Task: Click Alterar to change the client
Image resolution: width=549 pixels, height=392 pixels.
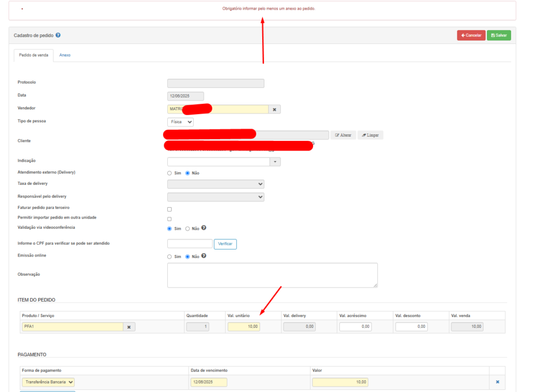Action: (343, 135)
